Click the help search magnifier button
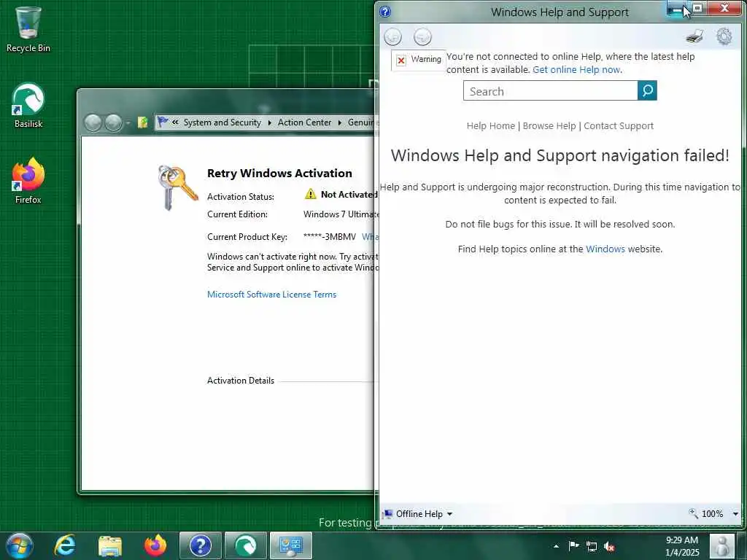Screen dimensions: 747x560 [647, 90]
